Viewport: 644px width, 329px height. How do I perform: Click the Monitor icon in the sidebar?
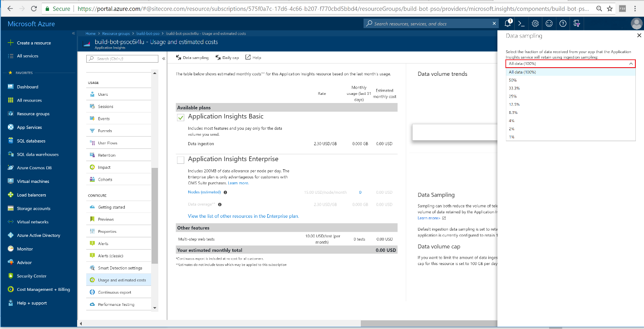pos(11,249)
